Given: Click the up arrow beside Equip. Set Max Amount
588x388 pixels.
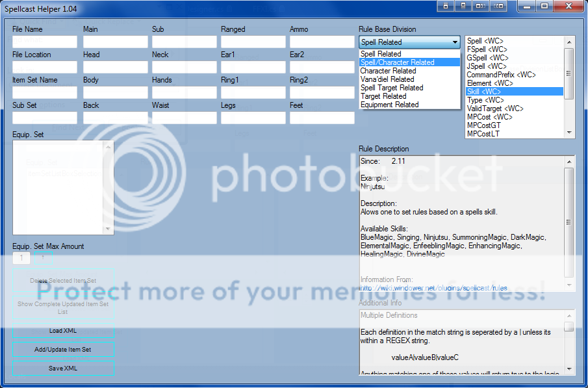Looking at the screenshot, I should click(43, 258).
